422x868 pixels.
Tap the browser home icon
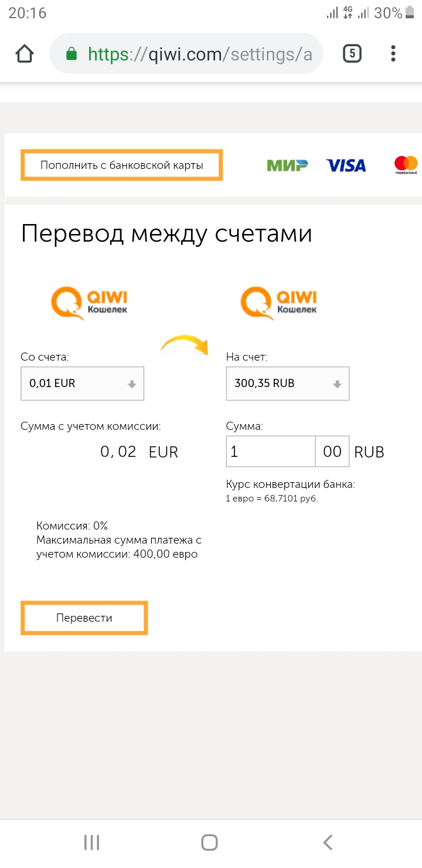(24, 54)
